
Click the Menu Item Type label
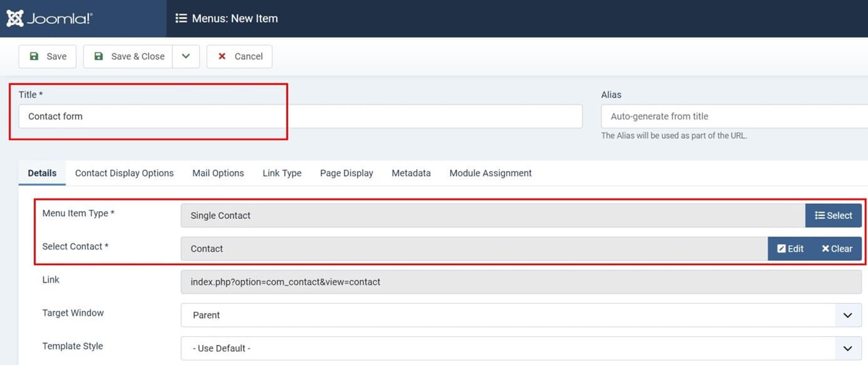pos(78,213)
